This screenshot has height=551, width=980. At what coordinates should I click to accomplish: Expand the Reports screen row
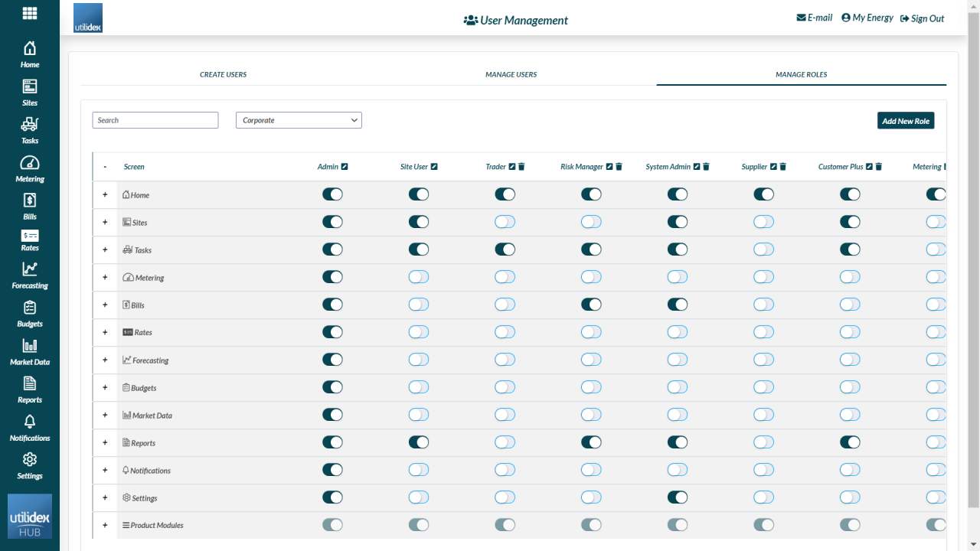[104, 442]
